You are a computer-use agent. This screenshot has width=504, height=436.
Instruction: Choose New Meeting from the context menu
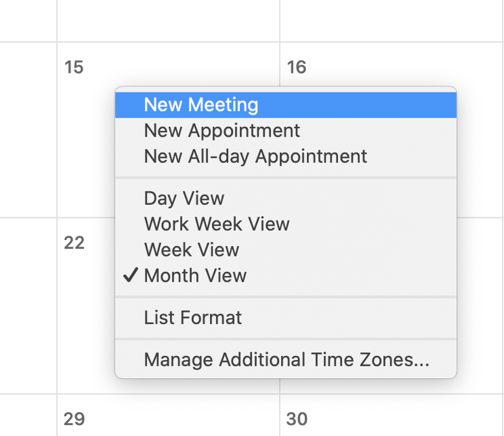click(x=201, y=105)
